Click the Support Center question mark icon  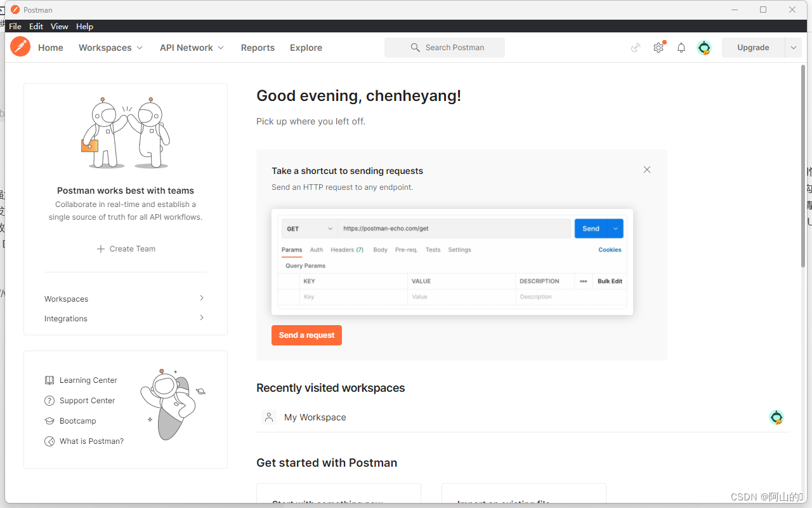point(49,401)
